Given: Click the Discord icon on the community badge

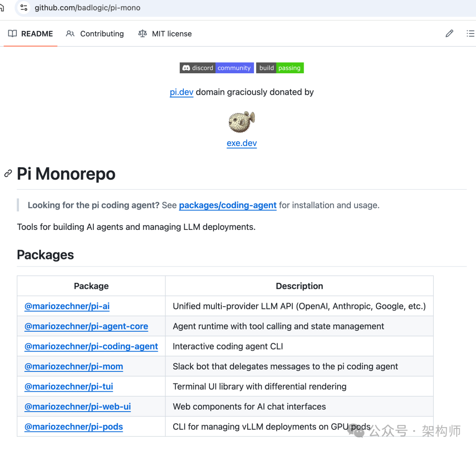Looking at the screenshot, I should [x=187, y=67].
